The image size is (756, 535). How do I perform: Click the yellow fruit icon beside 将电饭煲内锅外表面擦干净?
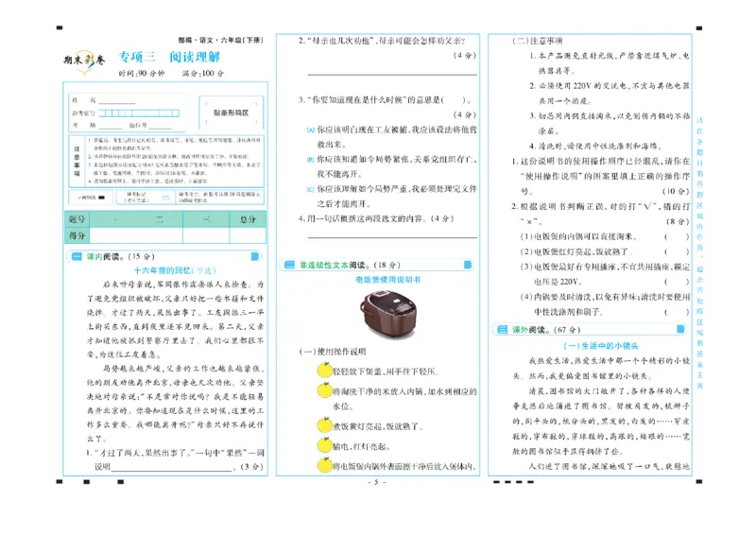pyautogui.click(x=324, y=465)
